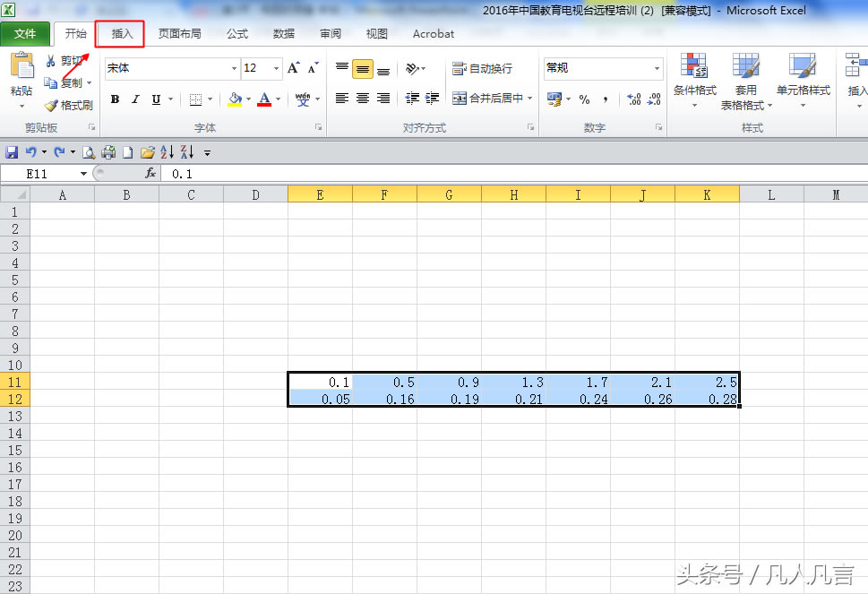Expand the font size 12 dropdown
This screenshot has width=868, height=594.
[x=276, y=68]
